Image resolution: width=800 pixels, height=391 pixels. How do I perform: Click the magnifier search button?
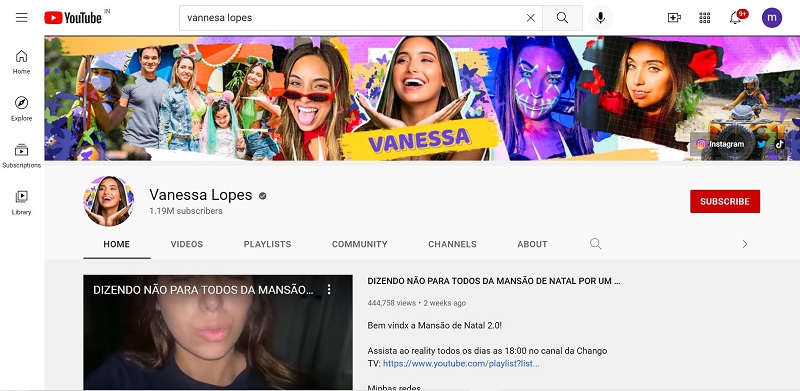562,18
